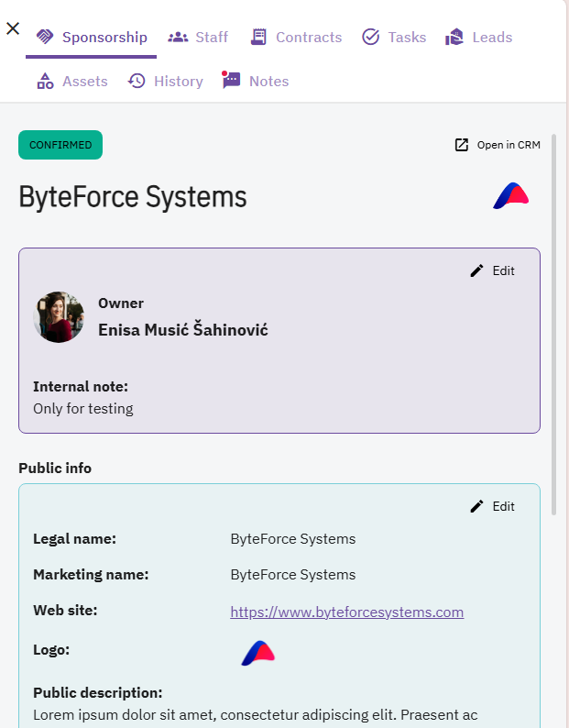The width and height of the screenshot is (569, 728).
Task: Select the Notes tab label
Action: (x=268, y=82)
